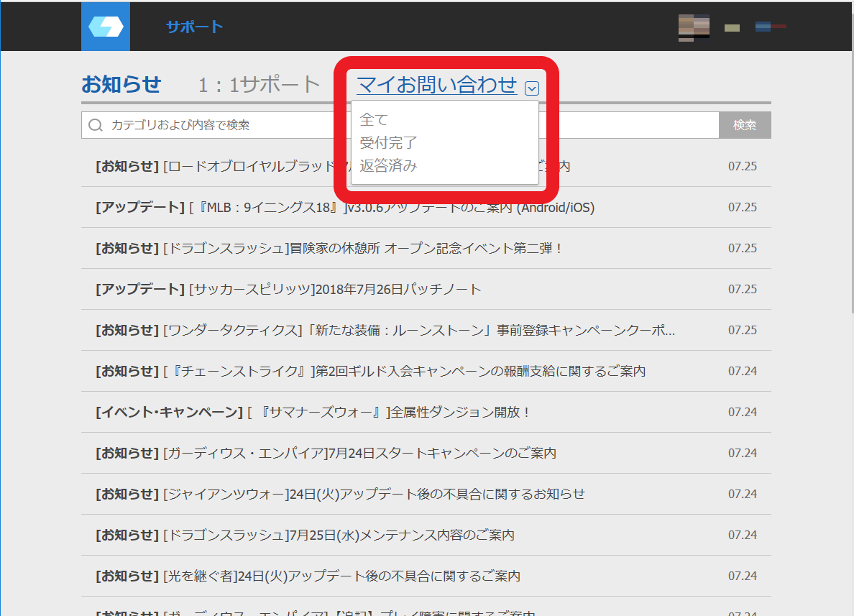Screen dimensions: 854x616
Task: Select 全て from the dropdown list
Action: pos(373,119)
